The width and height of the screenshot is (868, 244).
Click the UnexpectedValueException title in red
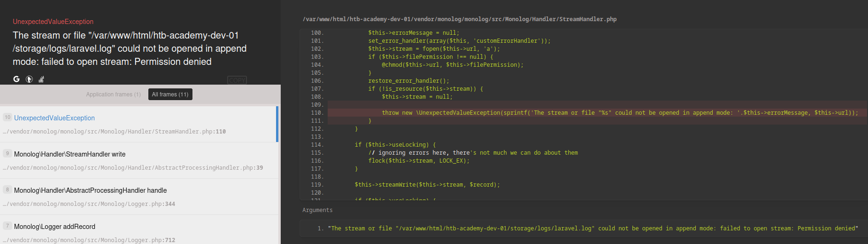53,22
